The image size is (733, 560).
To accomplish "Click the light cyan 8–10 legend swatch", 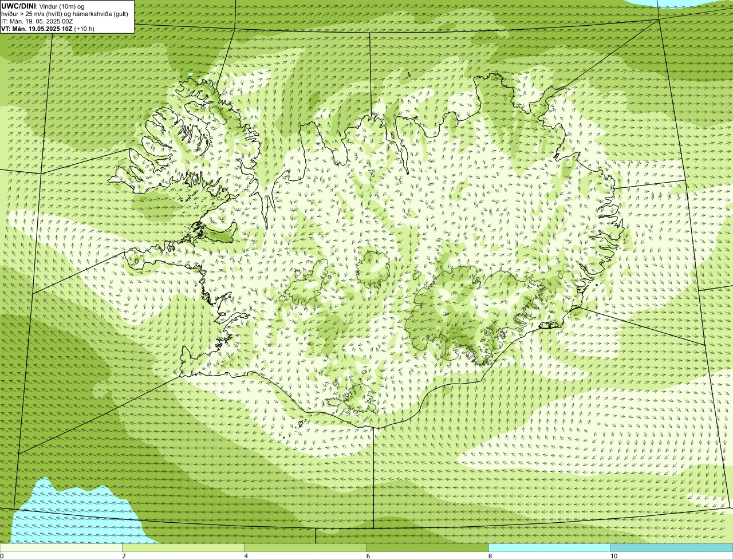I will coord(550,548).
